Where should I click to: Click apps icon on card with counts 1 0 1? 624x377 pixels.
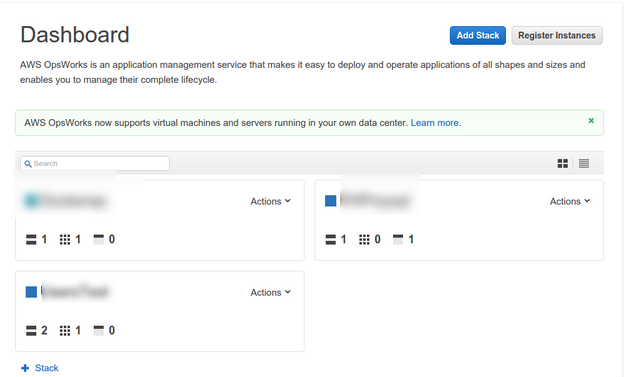pyautogui.click(x=398, y=239)
